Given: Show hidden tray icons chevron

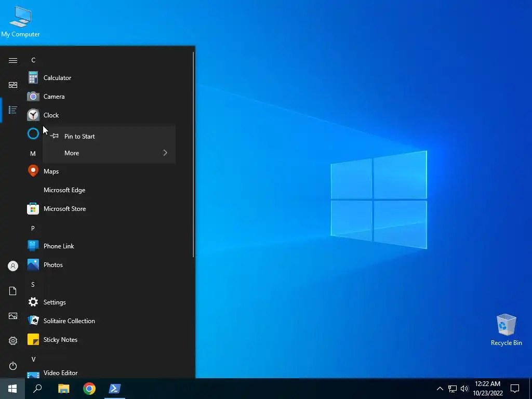Looking at the screenshot, I should pos(440,389).
